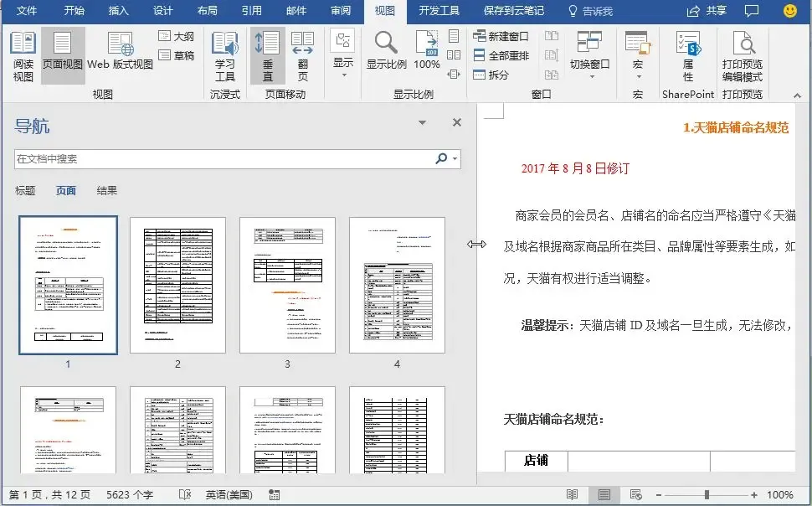Toggle vertical page movement (垂直)
This screenshot has height=506, width=812.
pyautogui.click(x=267, y=56)
